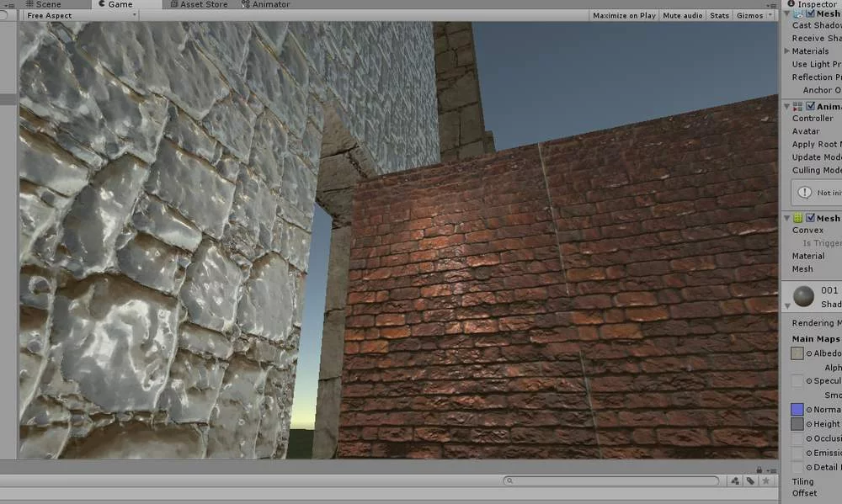Open the Project panel options menu

pos(771,470)
